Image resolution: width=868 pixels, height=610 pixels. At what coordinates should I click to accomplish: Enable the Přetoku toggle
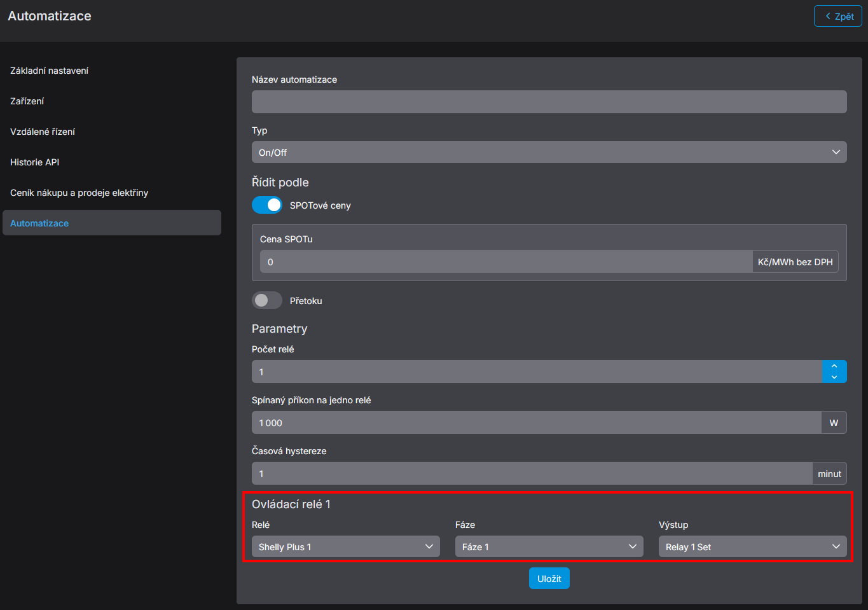tap(267, 301)
